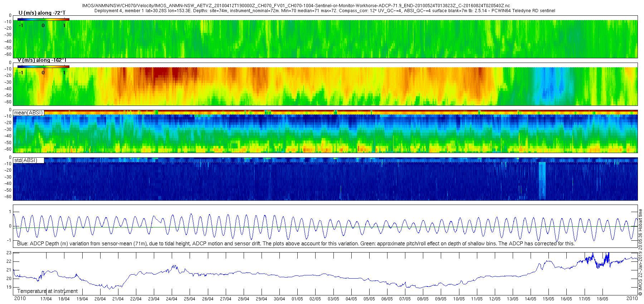Viewport: 644px width, 304px height.
Task: Click the 10/05 date tick label
Action: (x=459, y=299)
